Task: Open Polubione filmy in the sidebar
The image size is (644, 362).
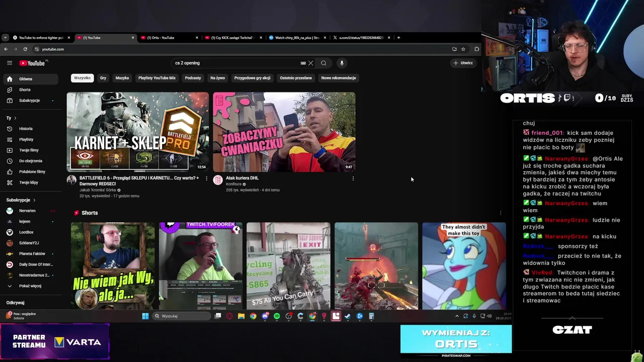Action: point(31,171)
